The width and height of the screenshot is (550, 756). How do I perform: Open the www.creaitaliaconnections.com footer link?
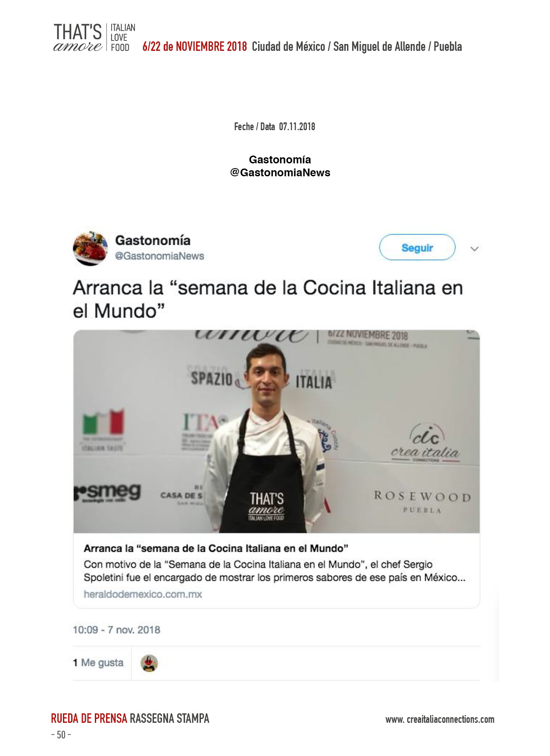440,719
